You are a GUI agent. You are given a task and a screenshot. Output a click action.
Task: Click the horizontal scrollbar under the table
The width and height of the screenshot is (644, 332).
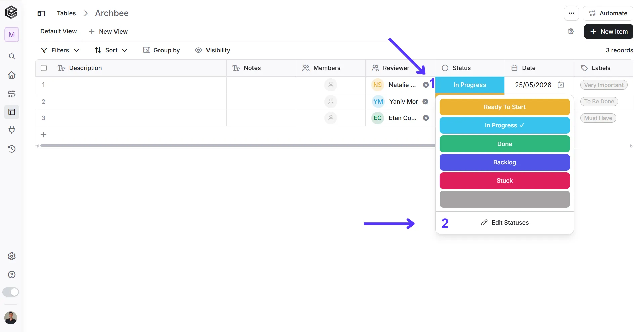pos(237,146)
